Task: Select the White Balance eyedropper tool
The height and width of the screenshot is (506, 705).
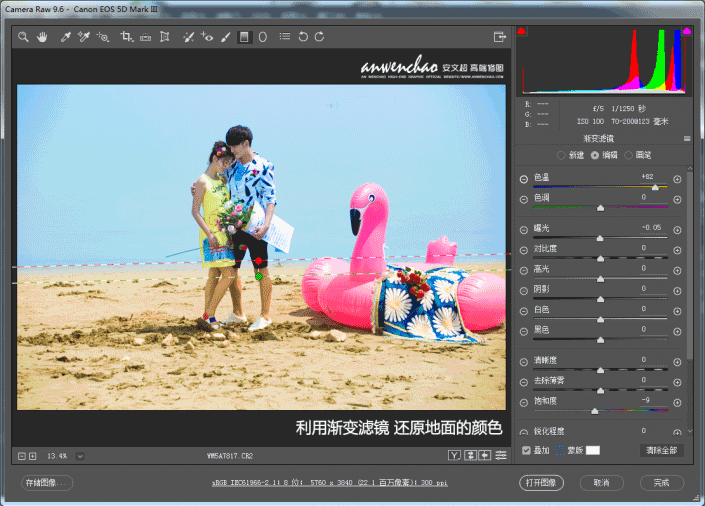Action: [66, 37]
